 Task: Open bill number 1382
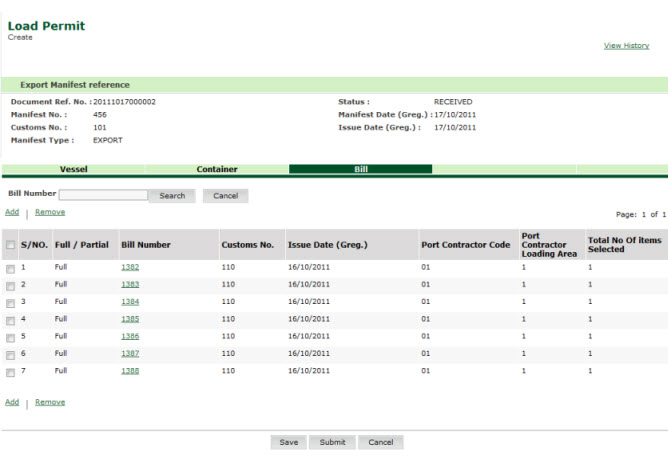(130, 268)
